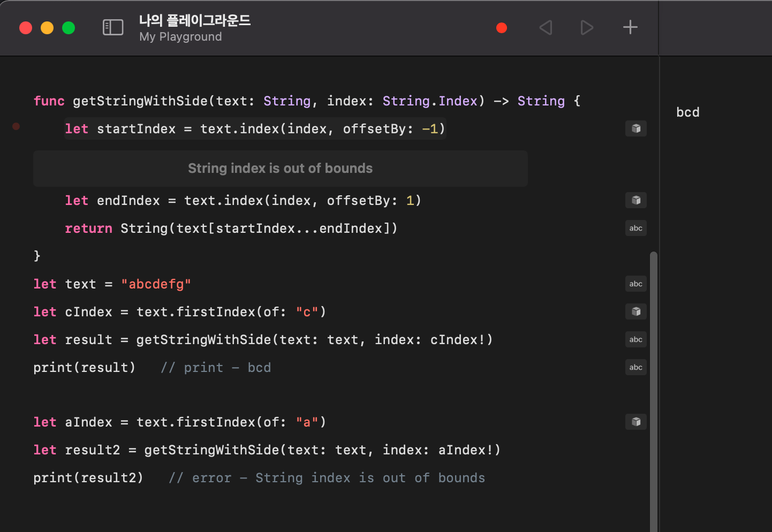The height and width of the screenshot is (532, 772).
Task: Click the red error marker in the gutter
Action: click(x=16, y=126)
